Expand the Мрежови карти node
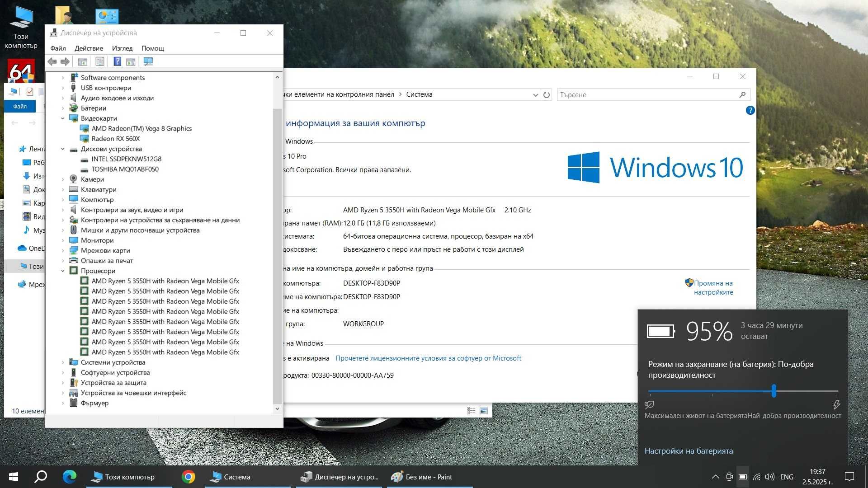This screenshot has height=488, width=868. [63, 251]
